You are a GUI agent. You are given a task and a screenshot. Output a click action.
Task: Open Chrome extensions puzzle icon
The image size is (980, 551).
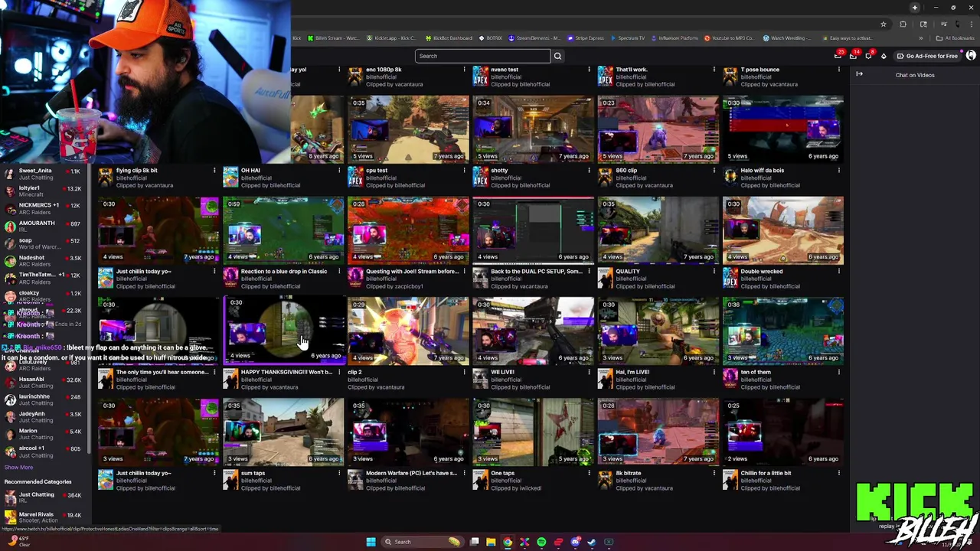903,24
